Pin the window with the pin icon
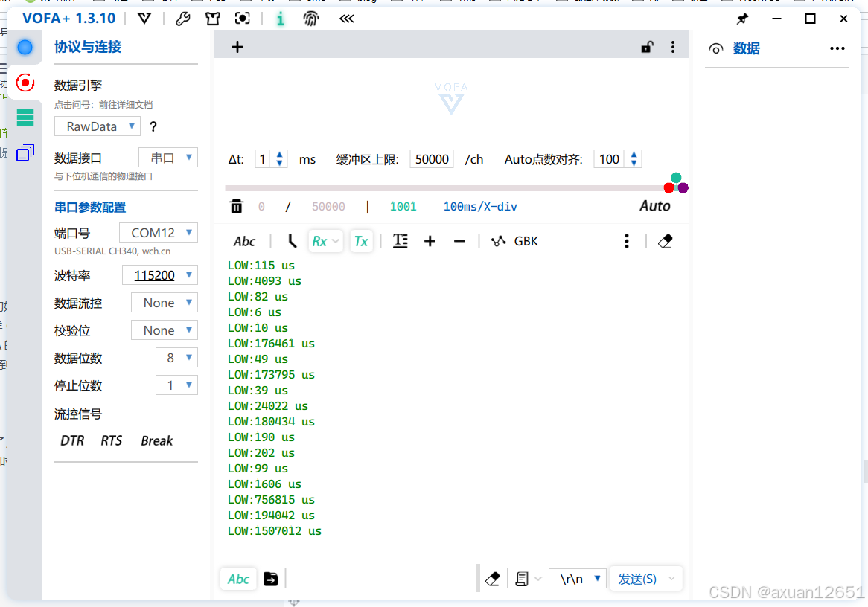Screen dimensions: 868x607 coord(742,19)
